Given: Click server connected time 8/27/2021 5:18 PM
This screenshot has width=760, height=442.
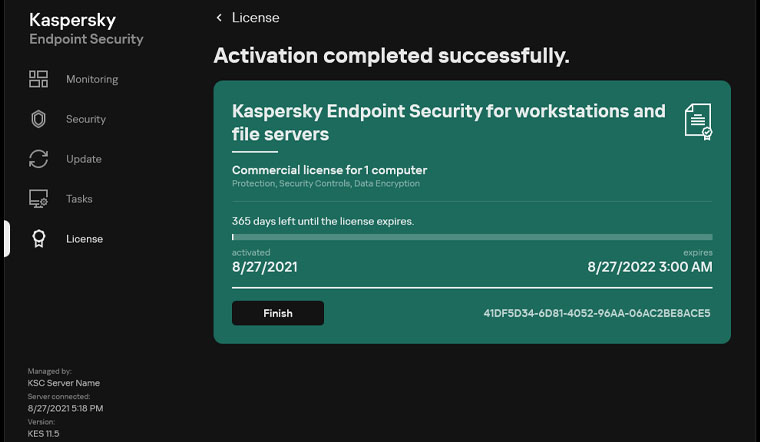Looking at the screenshot, I should tap(65, 408).
